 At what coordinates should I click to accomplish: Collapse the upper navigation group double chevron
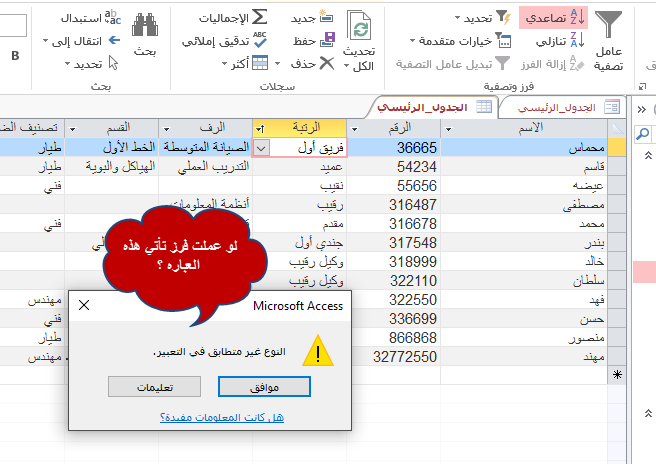tap(648, 156)
